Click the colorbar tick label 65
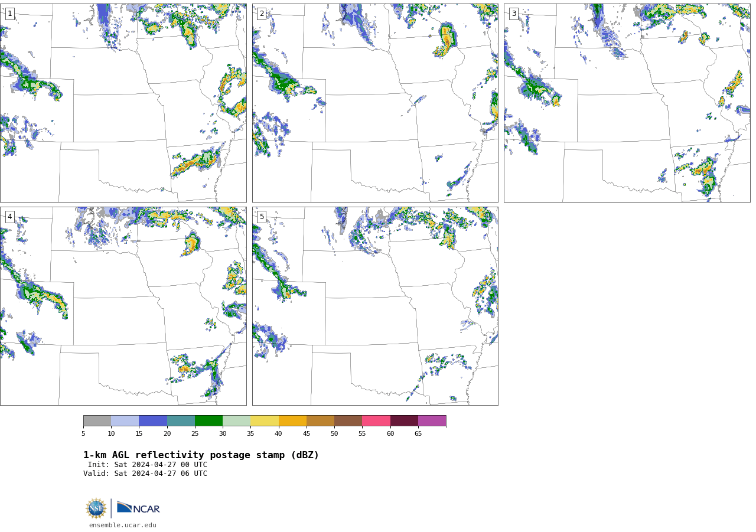The image size is (756, 532). [418, 433]
